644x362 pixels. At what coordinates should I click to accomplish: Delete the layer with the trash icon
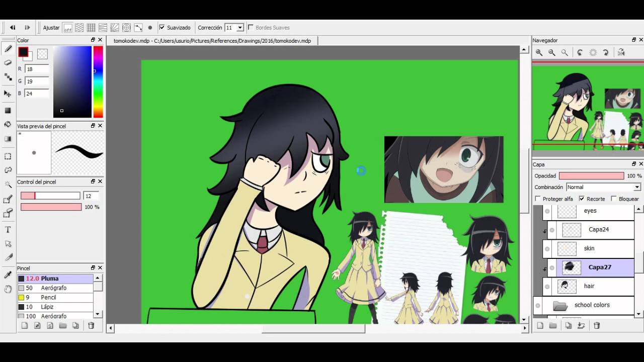[x=597, y=325]
